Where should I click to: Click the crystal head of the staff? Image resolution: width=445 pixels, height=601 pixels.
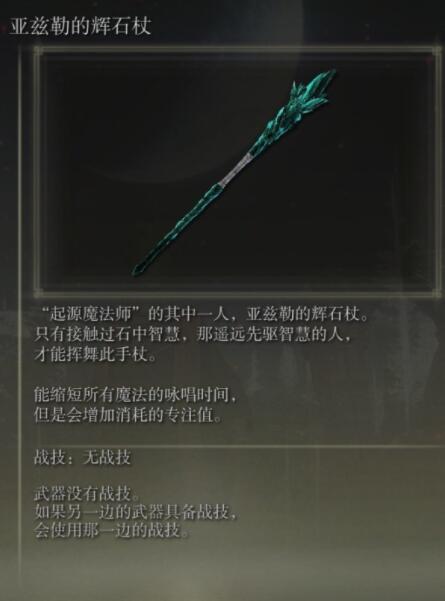tap(311, 95)
